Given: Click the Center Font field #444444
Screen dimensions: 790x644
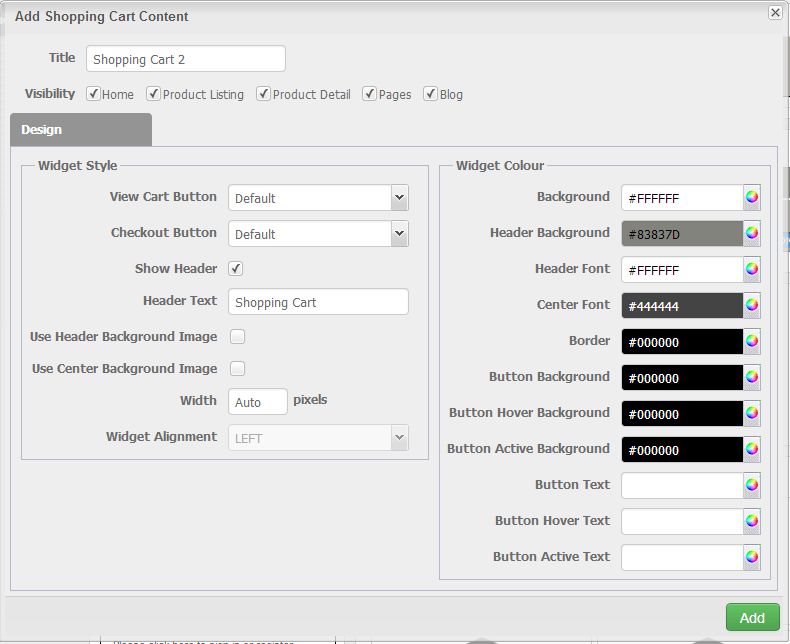Looking at the screenshot, I should click(x=682, y=306).
